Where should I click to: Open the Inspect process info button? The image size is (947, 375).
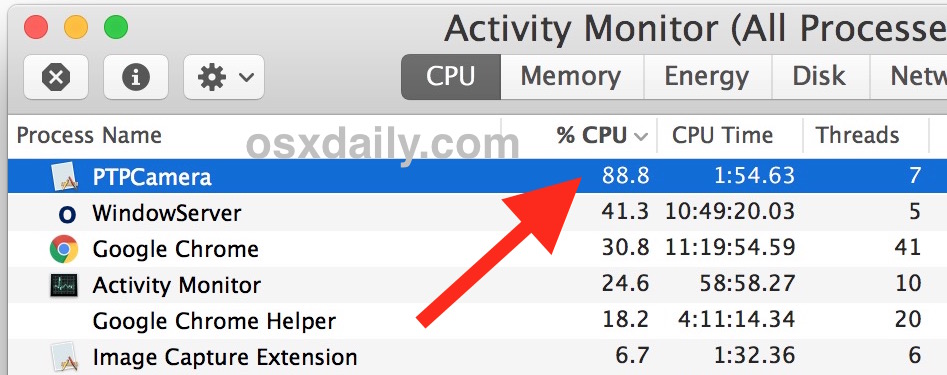point(136,77)
